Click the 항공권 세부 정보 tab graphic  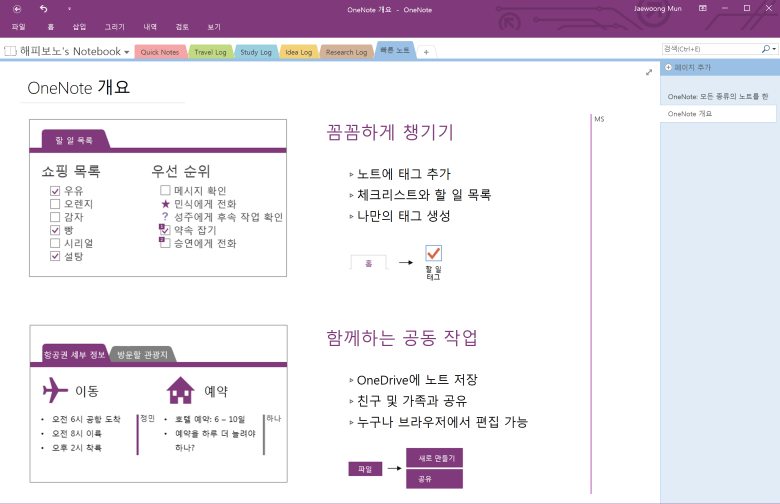[74, 354]
